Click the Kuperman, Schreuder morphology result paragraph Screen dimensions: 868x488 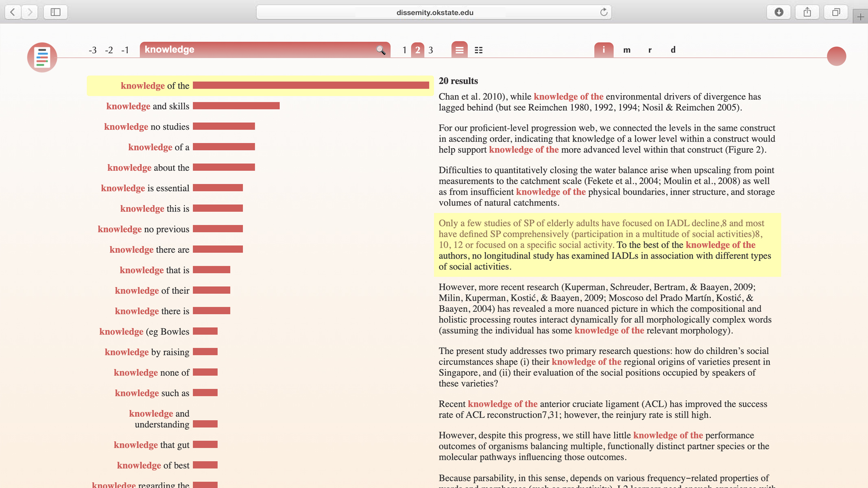pyautogui.click(x=605, y=309)
